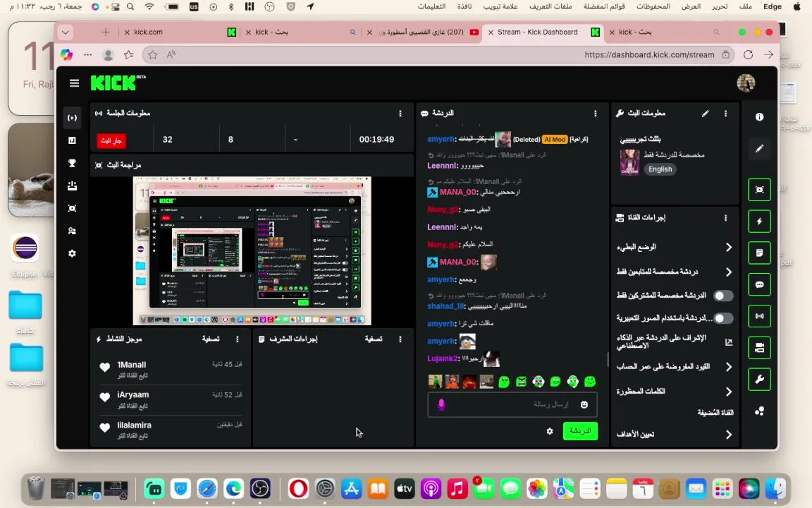Open the trophy achievements icon in left sidebar
Screen dimensions: 812x508
72,163
